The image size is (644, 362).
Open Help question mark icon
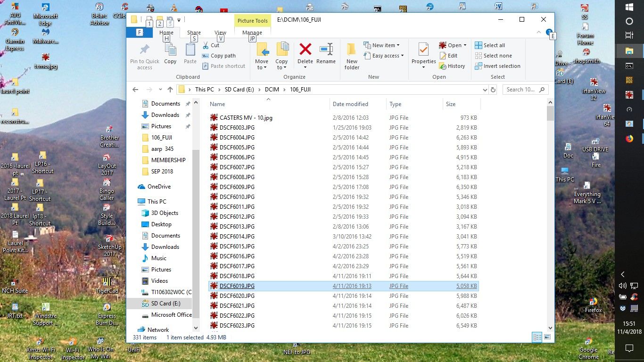549,33
